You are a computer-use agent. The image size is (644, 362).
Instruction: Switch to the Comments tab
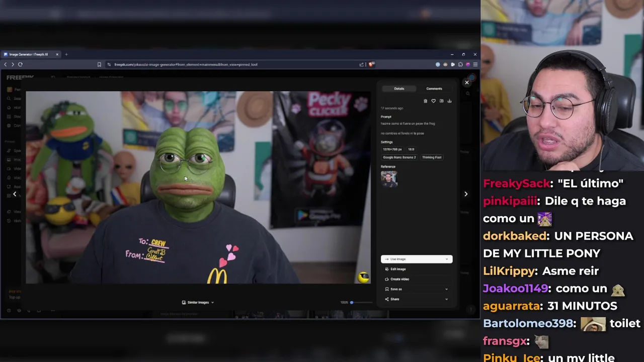[434, 88]
